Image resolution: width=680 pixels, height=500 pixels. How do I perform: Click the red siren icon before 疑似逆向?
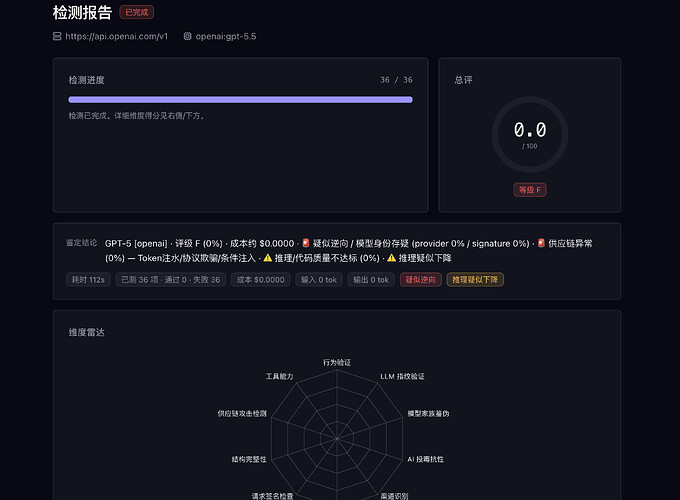[306, 243]
